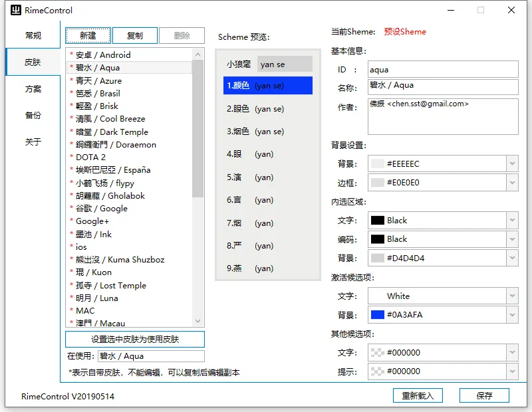Open the 方案 tab

click(33, 88)
